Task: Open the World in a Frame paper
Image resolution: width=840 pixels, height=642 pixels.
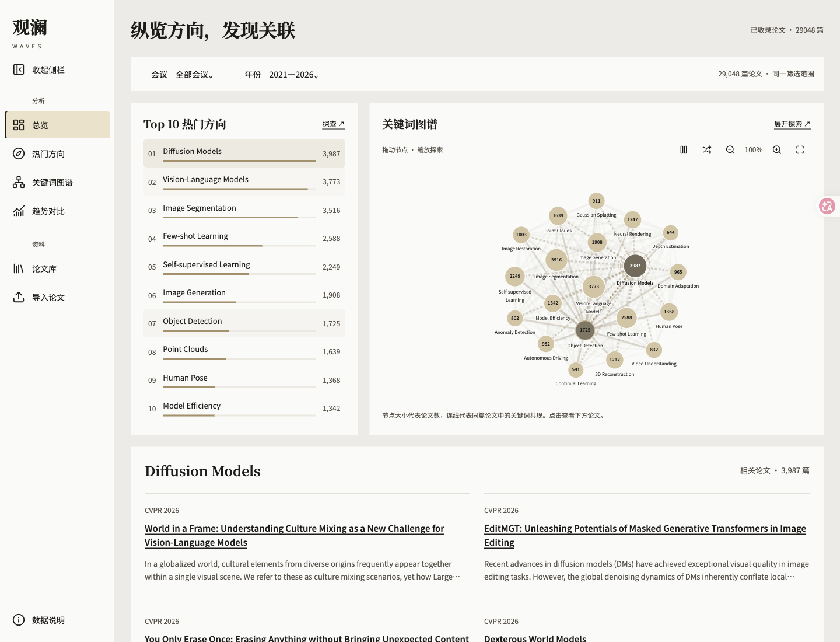Action: pyautogui.click(x=294, y=535)
